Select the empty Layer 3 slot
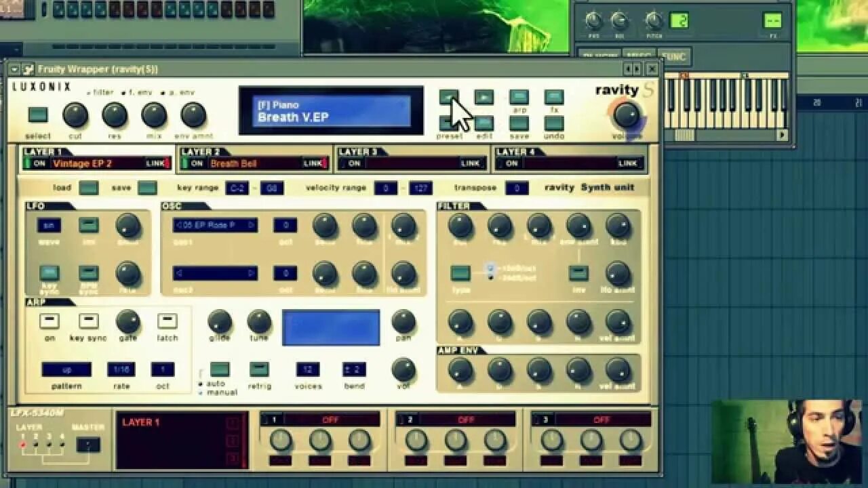This screenshot has width=868, height=488. tap(412, 163)
